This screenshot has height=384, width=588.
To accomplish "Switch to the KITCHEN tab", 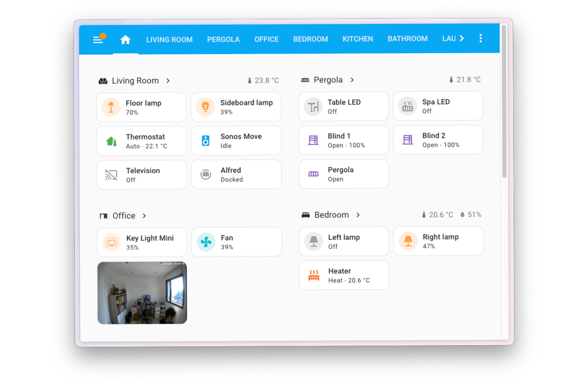I will click(358, 38).
